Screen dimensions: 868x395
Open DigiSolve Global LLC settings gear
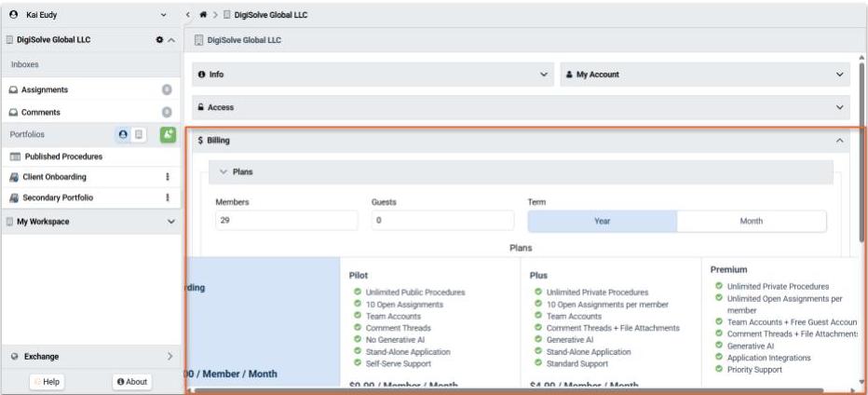point(158,40)
